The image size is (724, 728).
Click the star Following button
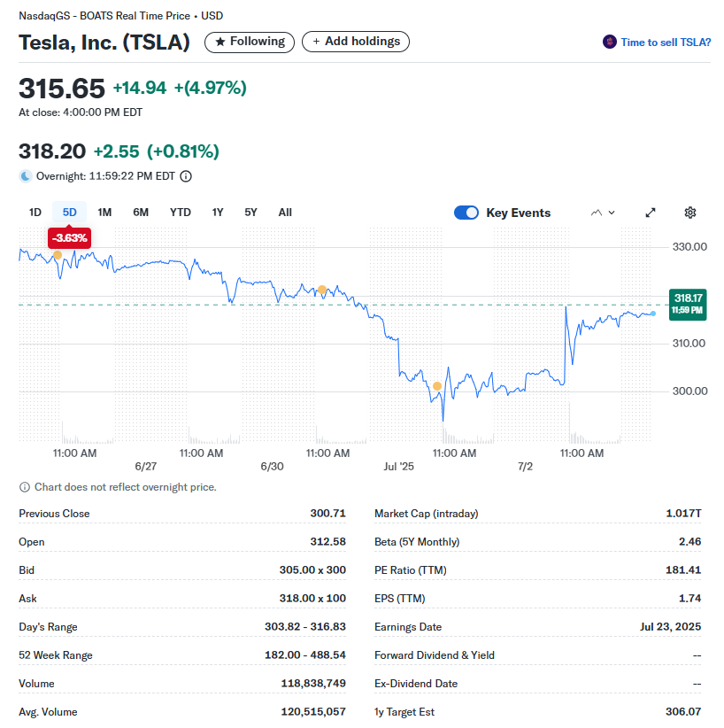[250, 42]
